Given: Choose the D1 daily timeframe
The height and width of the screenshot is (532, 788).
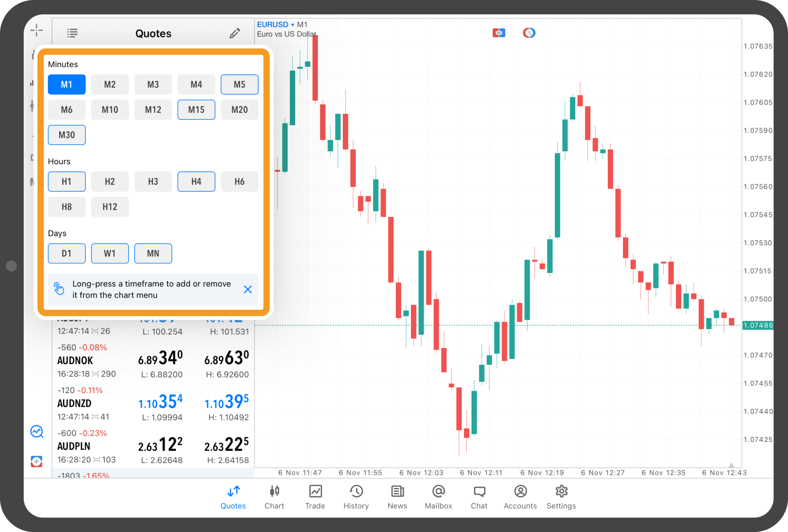Looking at the screenshot, I should (x=67, y=254).
